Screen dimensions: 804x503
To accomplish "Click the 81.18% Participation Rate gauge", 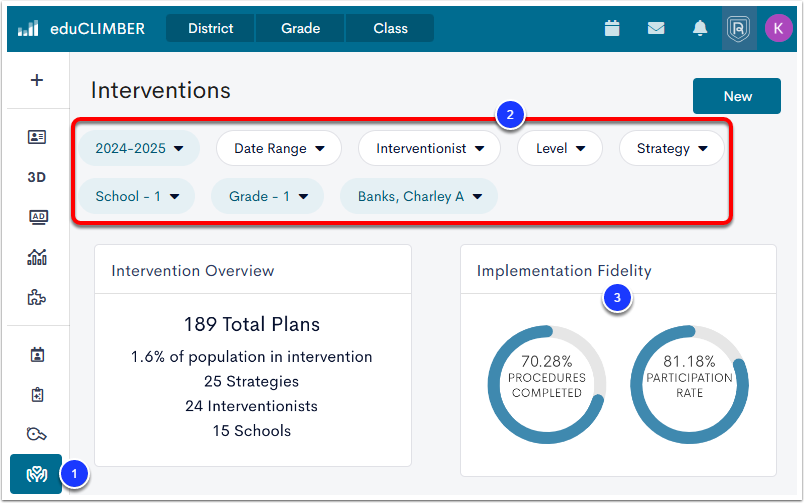I will click(689, 384).
